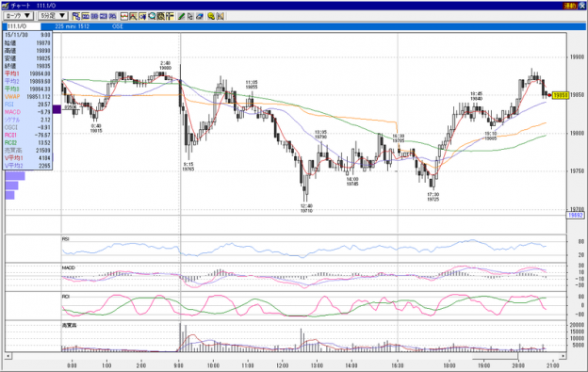The image size is (588, 372).
Task: Toggle the 連動 link indicator in title bar
Action: coord(570,6)
